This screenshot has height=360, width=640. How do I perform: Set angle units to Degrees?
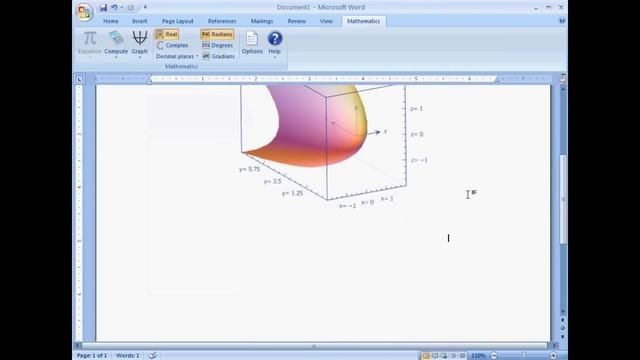coord(218,45)
